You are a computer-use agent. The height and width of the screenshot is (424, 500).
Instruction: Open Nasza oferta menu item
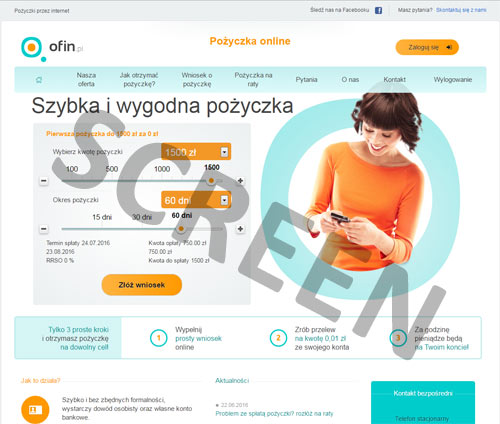pos(86,80)
